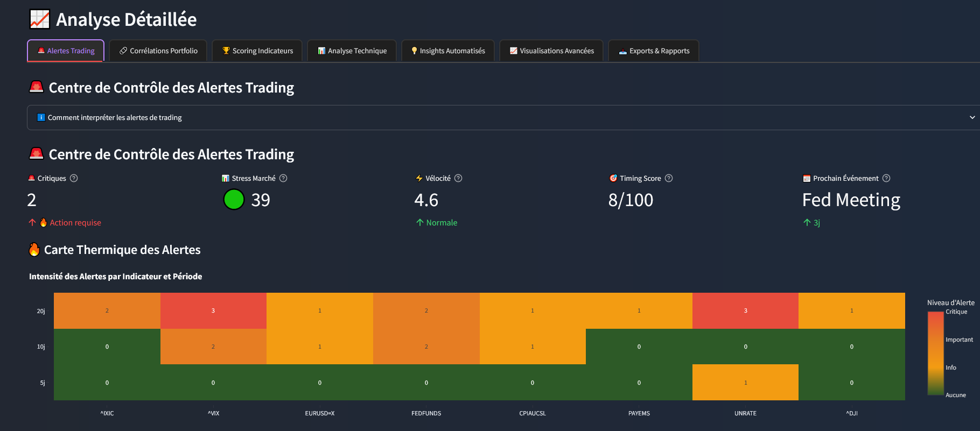Click help icon next to Prochain Événement
The height and width of the screenshot is (431, 980).
(886, 178)
